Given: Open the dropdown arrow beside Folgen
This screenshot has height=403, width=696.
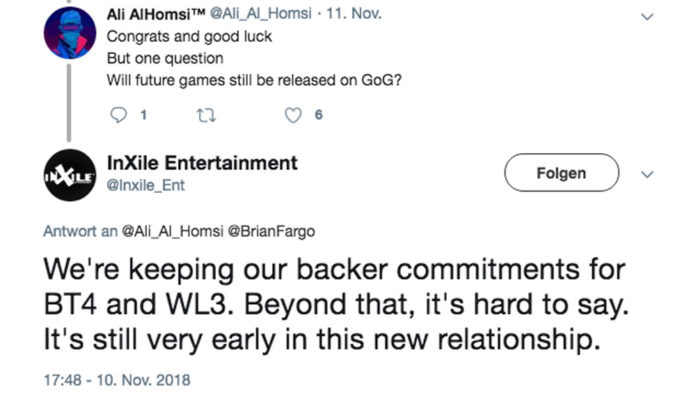Looking at the screenshot, I should pos(646,173).
